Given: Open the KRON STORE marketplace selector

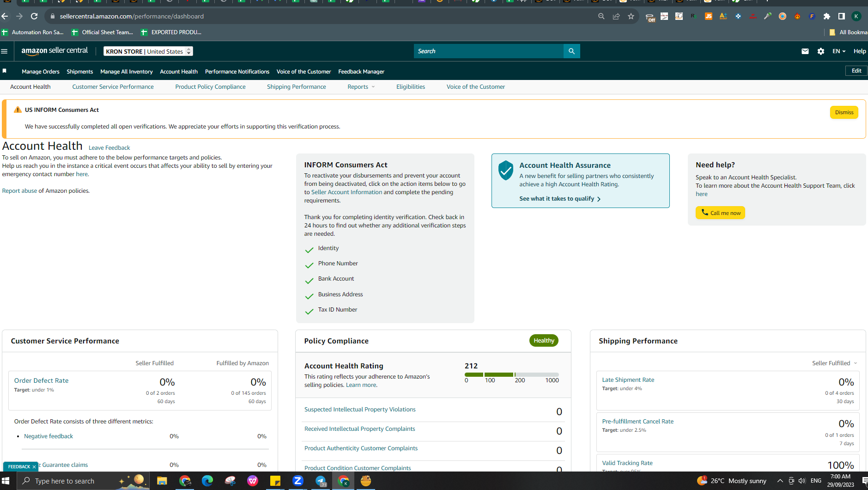Looking at the screenshot, I should click(148, 51).
